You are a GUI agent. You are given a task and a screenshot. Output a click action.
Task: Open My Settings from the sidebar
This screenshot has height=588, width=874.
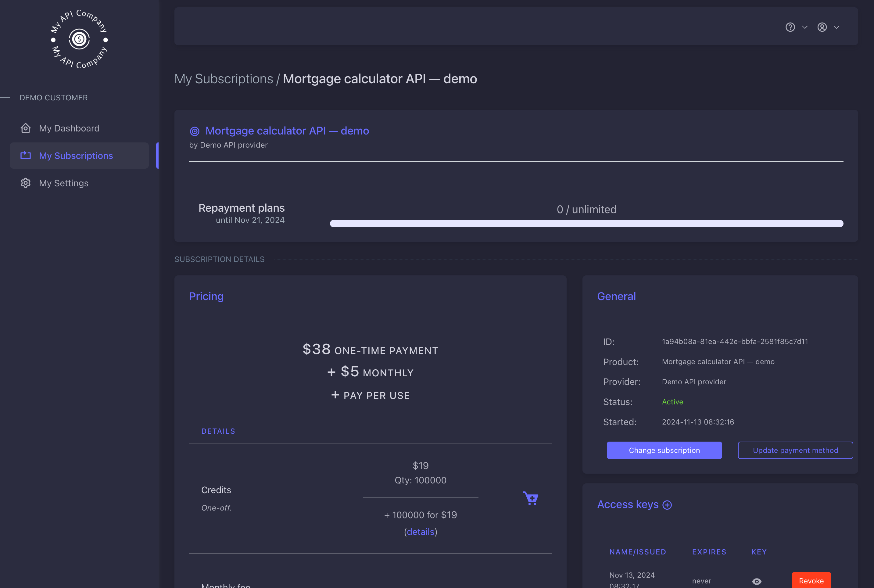(x=64, y=183)
